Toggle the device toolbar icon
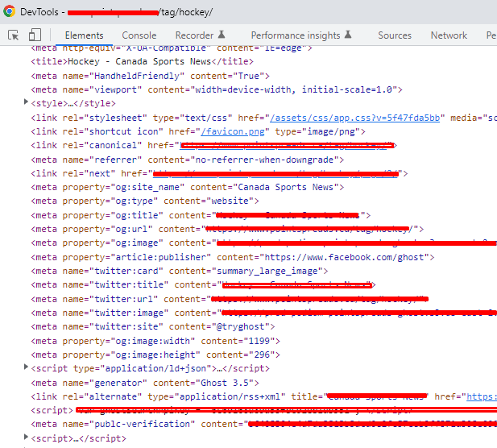The image size is (497, 448). point(35,35)
